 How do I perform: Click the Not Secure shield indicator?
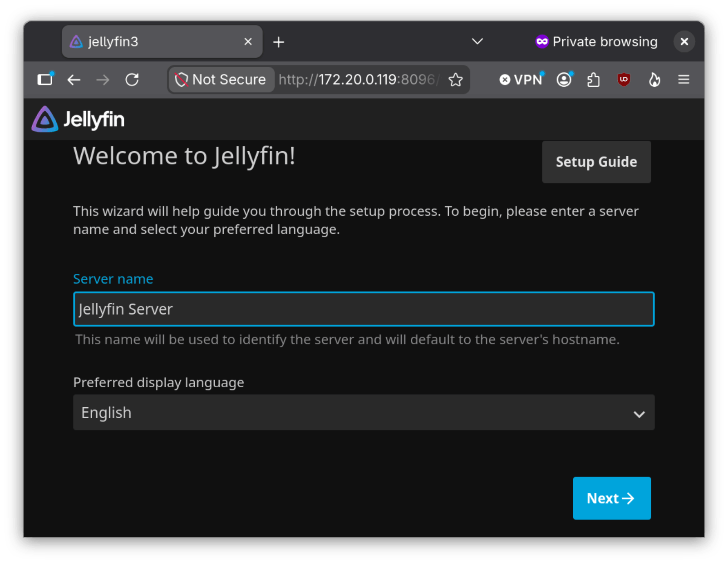point(221,80)
